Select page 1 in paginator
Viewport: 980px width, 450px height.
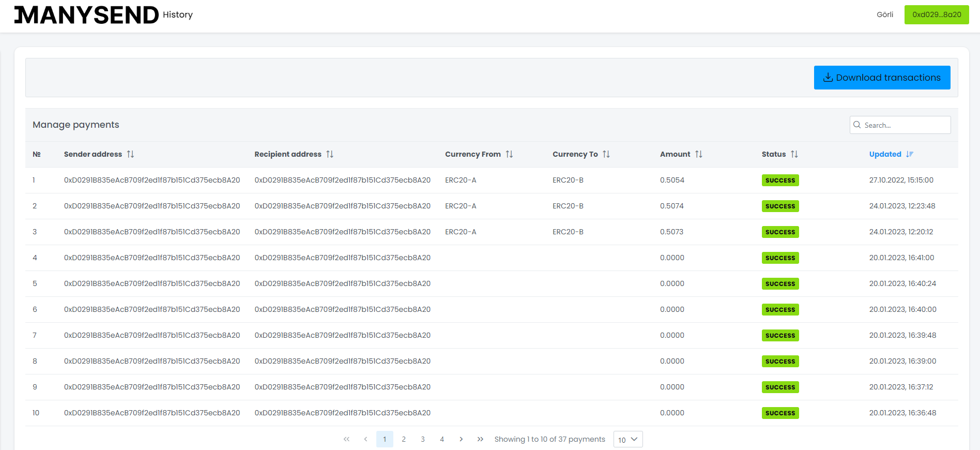385,439
